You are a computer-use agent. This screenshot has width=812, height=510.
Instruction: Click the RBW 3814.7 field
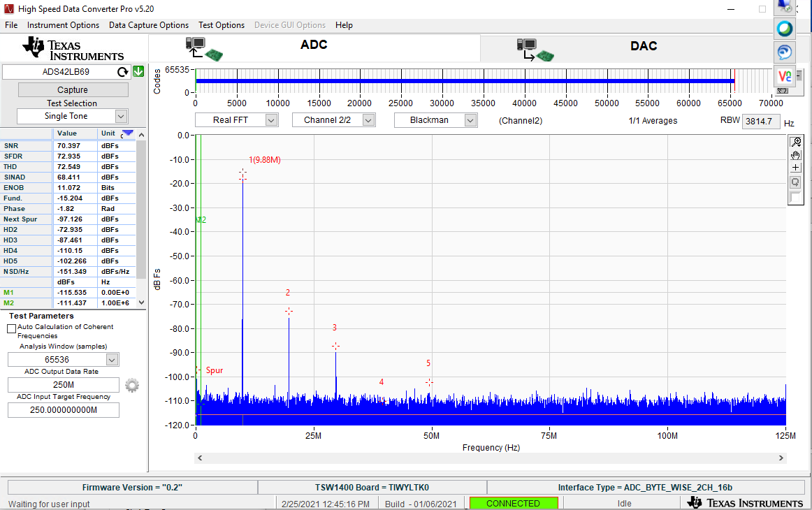pyautogui.click(x=761, y=121)
